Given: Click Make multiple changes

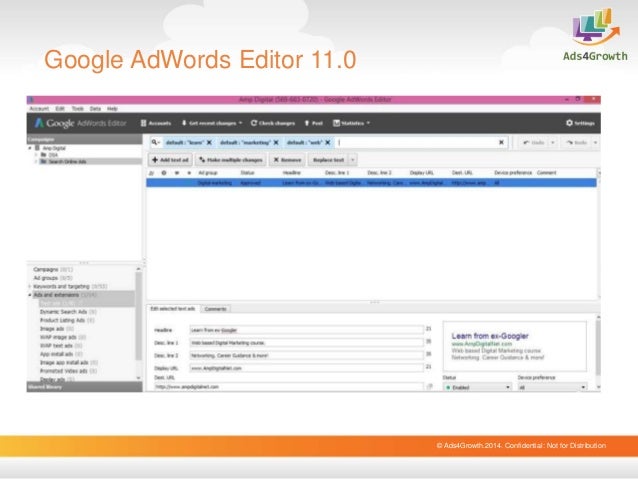Looking at the screenshot, I should pyautogui.click(x=230, y=160).
